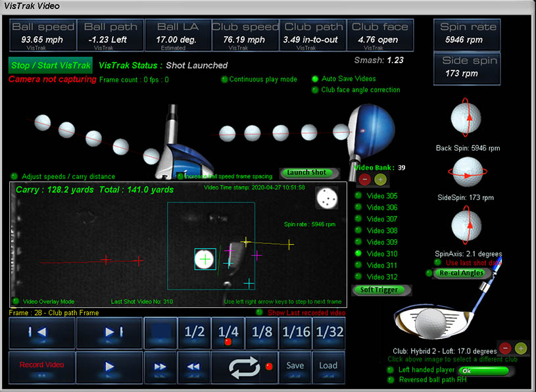Set playback speed to 1/8
The width and height of the screenshot is (536, 392).
[262, 333]
